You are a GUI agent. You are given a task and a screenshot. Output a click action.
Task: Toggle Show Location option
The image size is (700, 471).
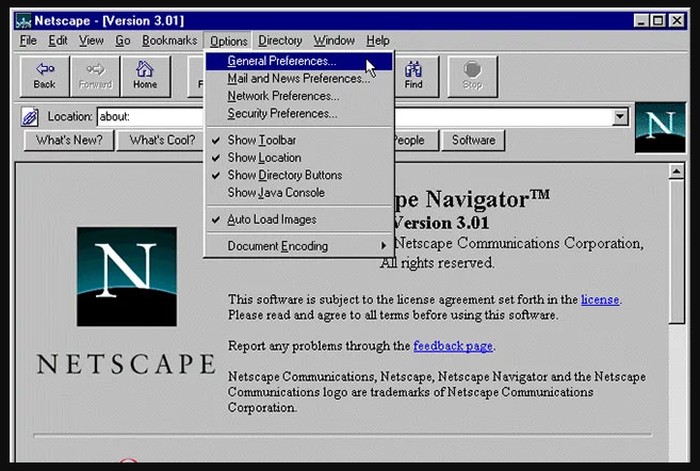[299, 158]
